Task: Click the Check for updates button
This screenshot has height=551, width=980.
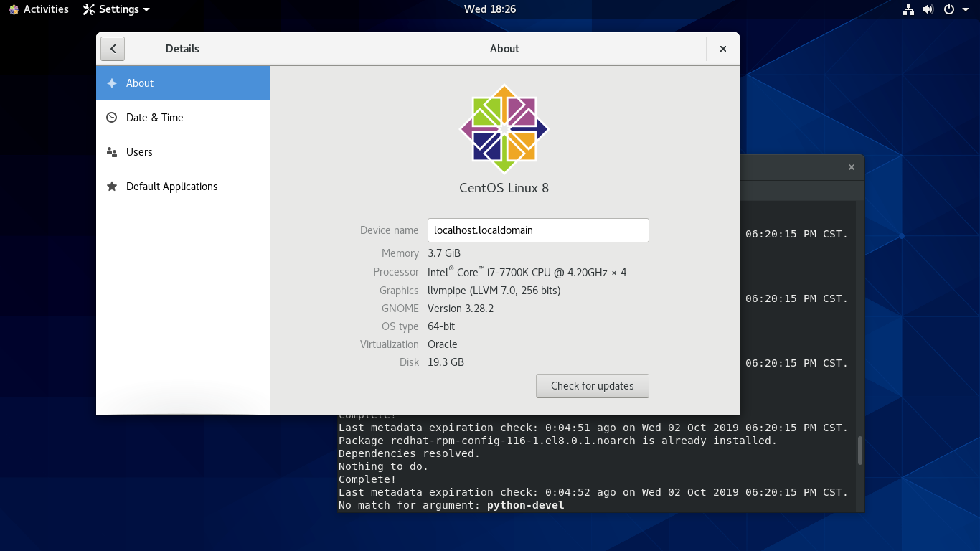Action: (593, 386)
